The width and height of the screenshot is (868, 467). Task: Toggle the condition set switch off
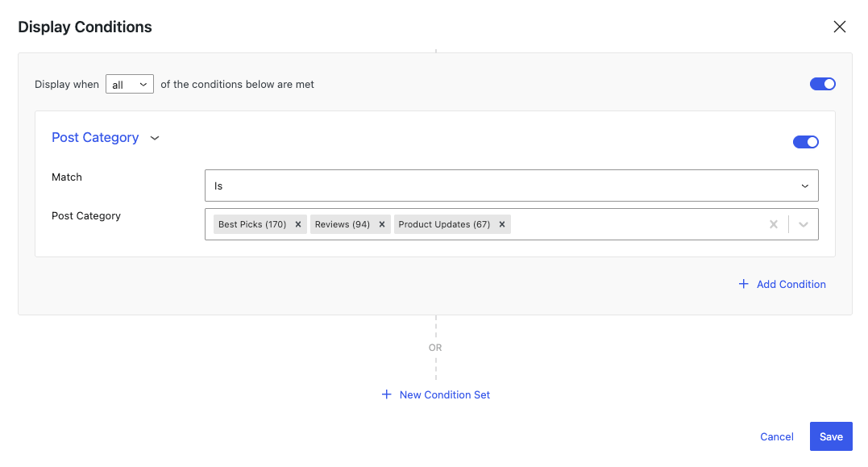[822, 84]
